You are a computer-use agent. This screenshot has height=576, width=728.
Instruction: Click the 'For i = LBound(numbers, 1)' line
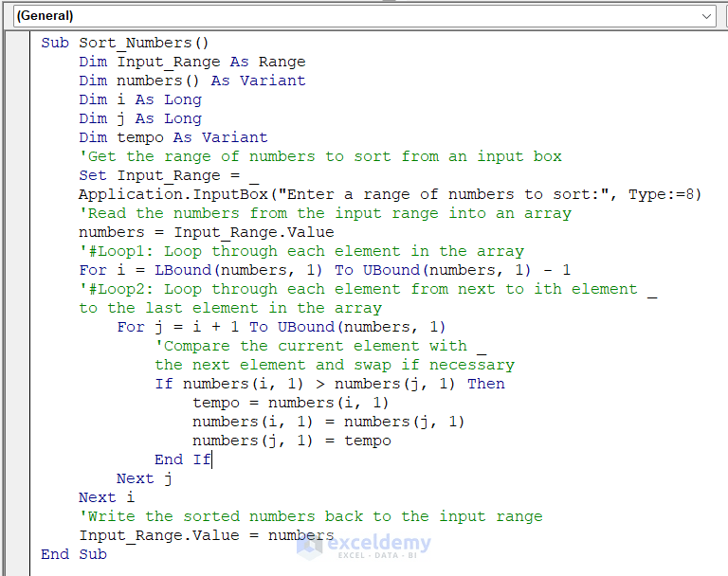324,270
